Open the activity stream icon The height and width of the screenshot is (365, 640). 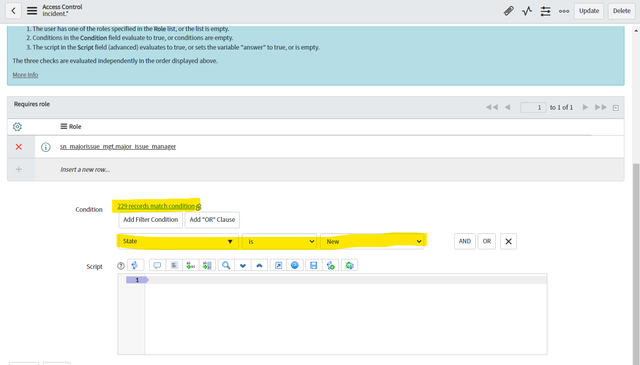(x=527, y=11)
